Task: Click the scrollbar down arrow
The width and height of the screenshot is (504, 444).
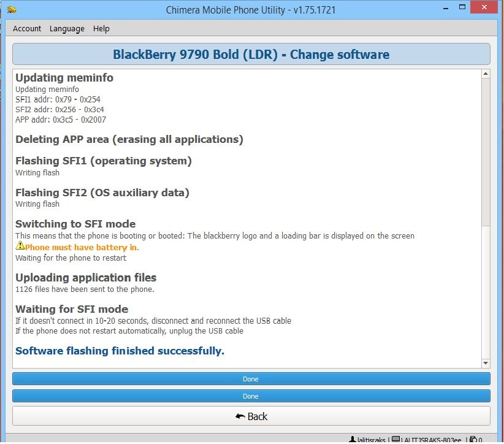Action: (x=486, y=363)
